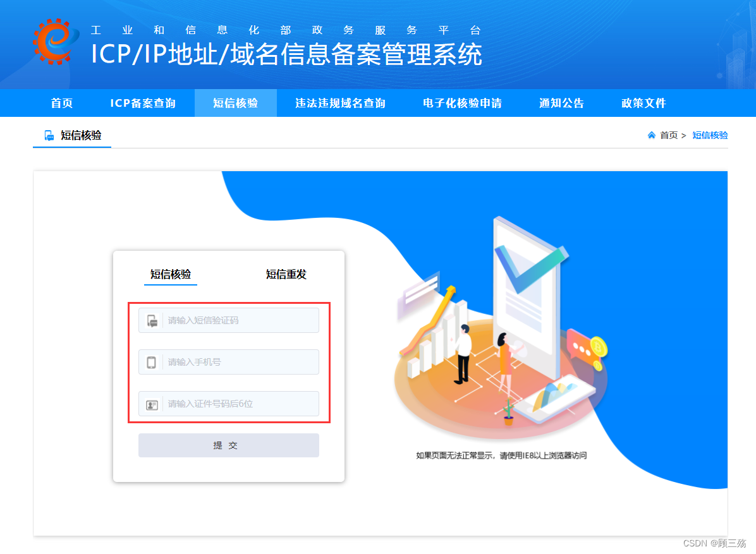Submit the form with 提交 button
Image resolution: width=756 pixels, height=554 pixels.
[x=229, y=445]
